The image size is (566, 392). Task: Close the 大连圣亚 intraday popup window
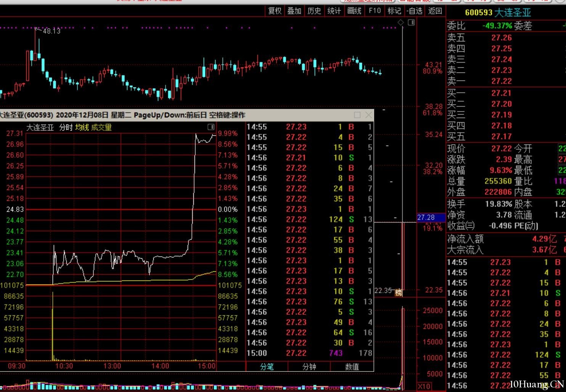coord(368,115)
